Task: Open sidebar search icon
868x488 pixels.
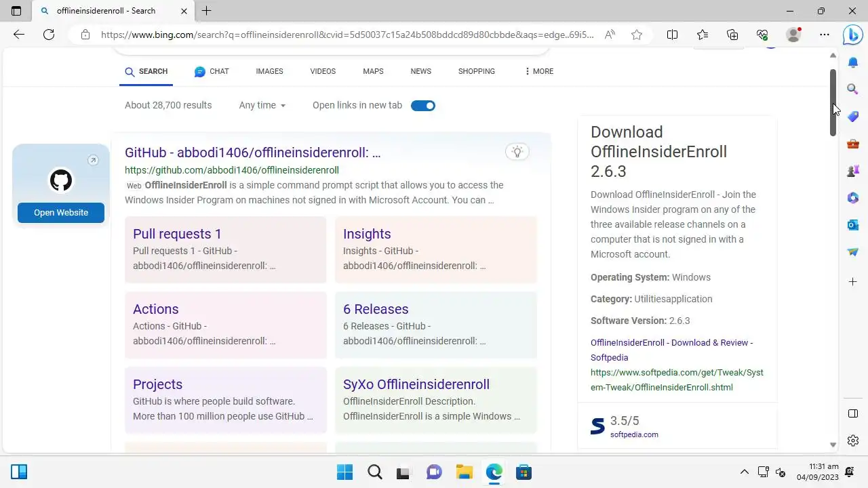Action: [853, 89]
